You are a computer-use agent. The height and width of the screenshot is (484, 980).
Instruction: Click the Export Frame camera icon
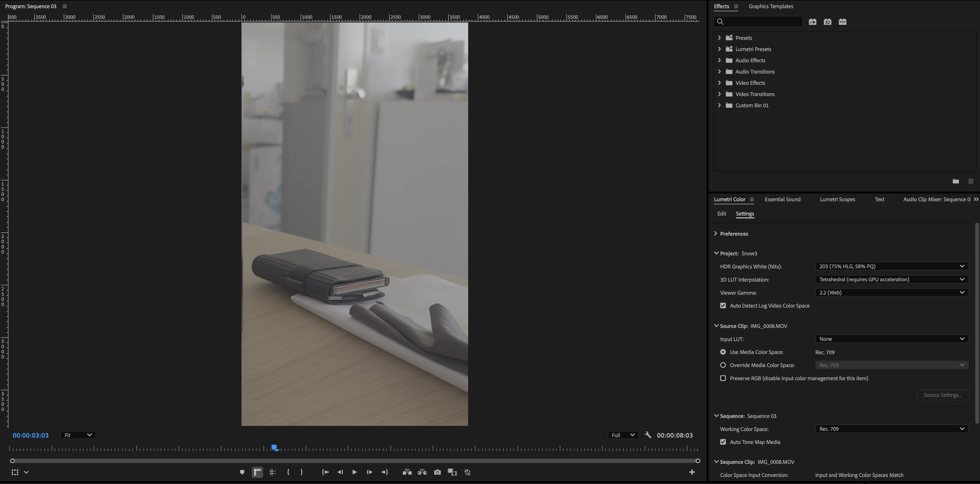click(437, 472)
